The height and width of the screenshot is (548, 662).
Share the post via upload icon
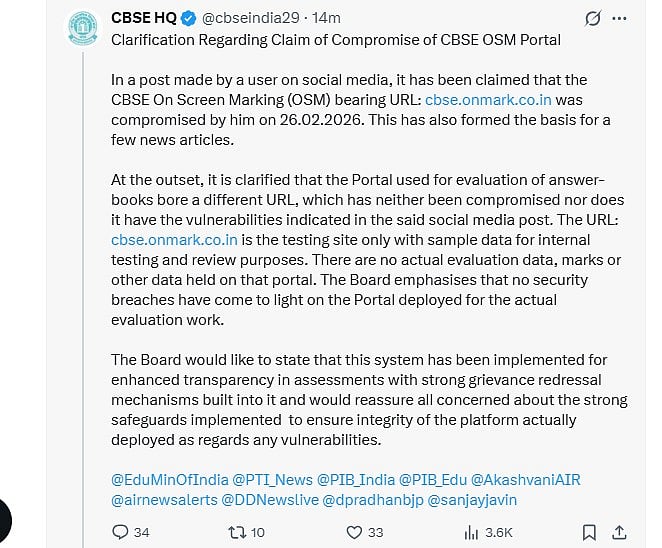click(619, 532)
